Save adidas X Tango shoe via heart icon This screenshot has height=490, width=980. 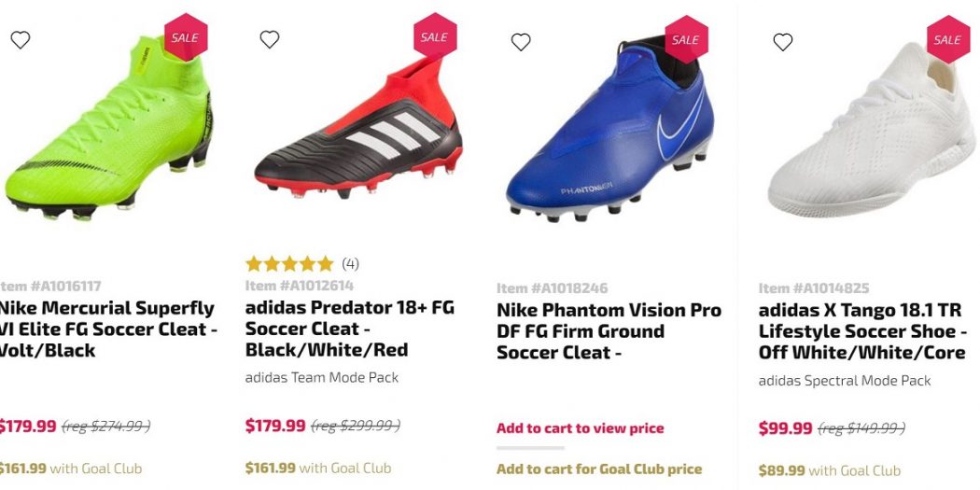point(783,42)
